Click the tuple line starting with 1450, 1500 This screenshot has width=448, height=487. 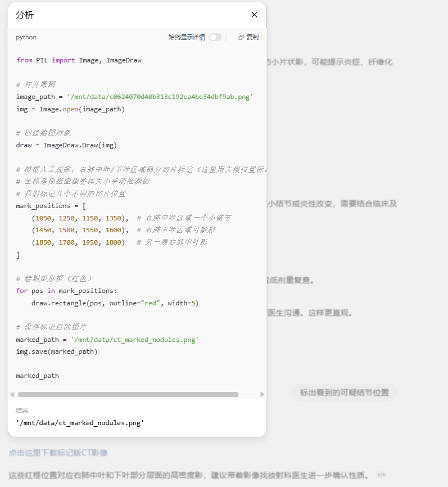tap(124, 230)
